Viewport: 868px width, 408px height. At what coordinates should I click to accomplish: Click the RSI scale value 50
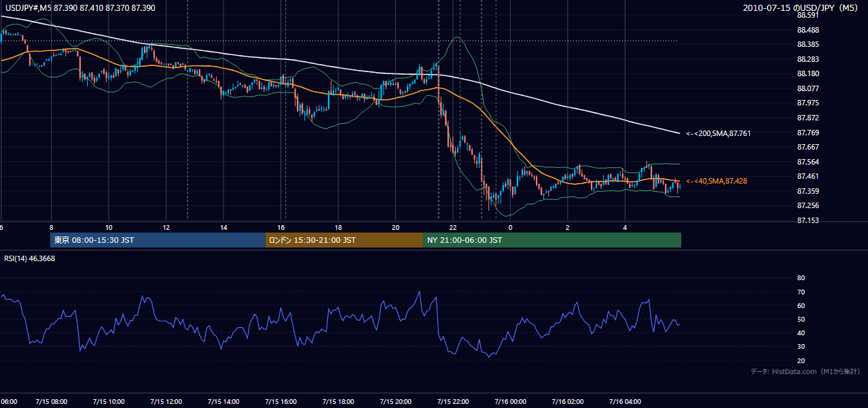coord(801,319)
